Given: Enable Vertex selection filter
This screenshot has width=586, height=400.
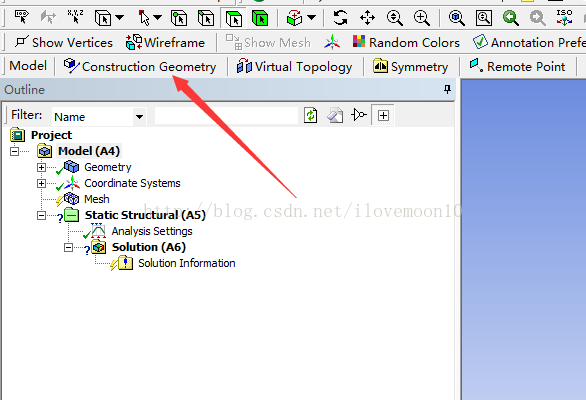Looking at the screenshot, I should pos(179,18).
